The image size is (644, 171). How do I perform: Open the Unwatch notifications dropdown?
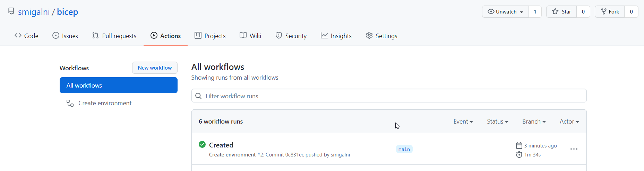(x=505, y=12)
